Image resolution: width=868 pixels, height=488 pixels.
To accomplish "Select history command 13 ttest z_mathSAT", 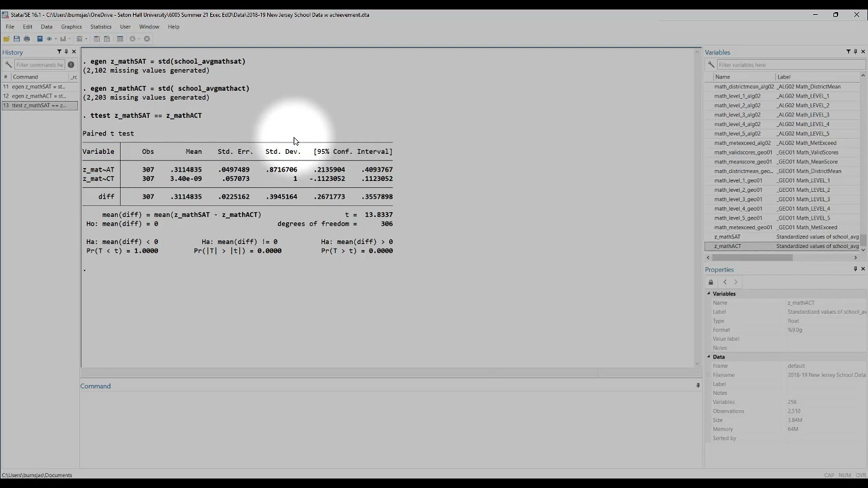I will (39, 105).
